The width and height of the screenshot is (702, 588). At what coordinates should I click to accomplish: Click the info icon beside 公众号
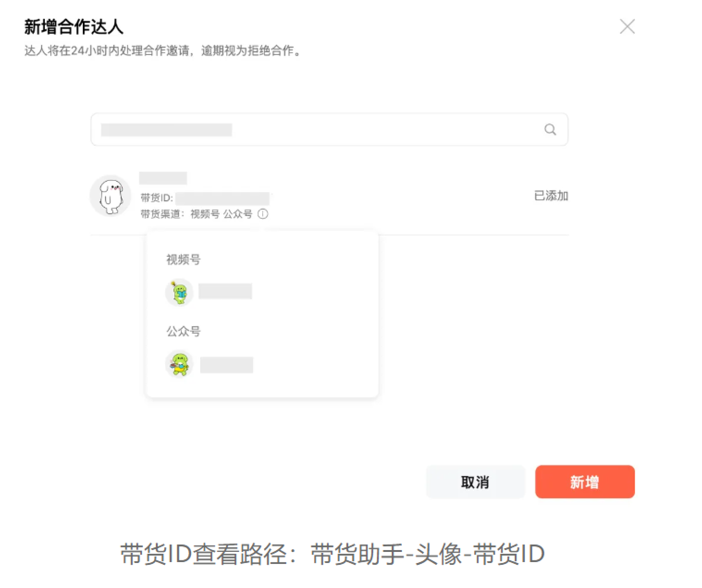[x=263, y=214]
